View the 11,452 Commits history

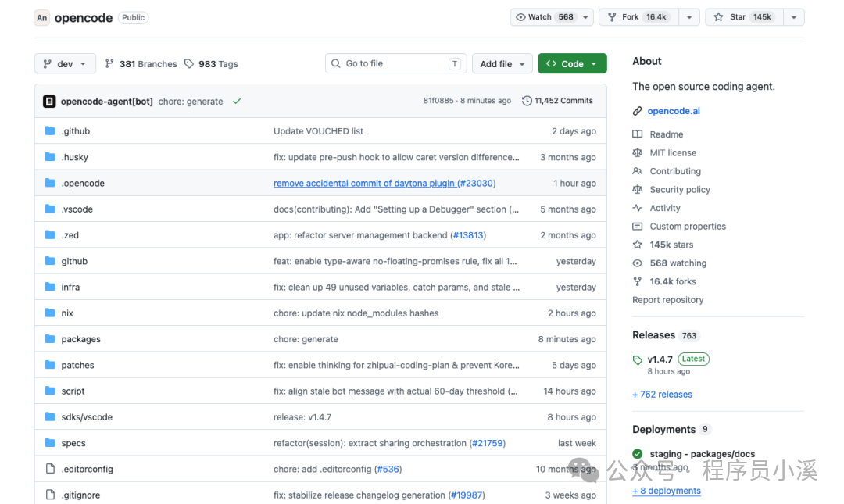558,101
